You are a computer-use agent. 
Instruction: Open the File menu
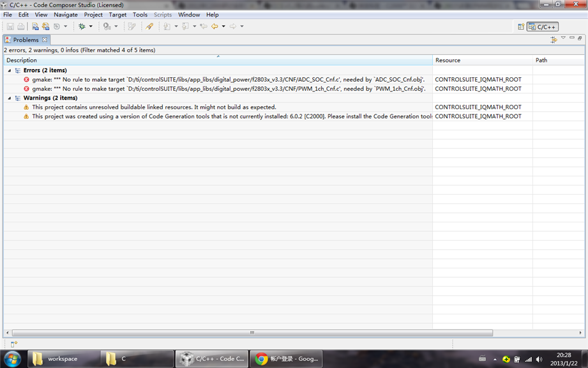point(8,15)
